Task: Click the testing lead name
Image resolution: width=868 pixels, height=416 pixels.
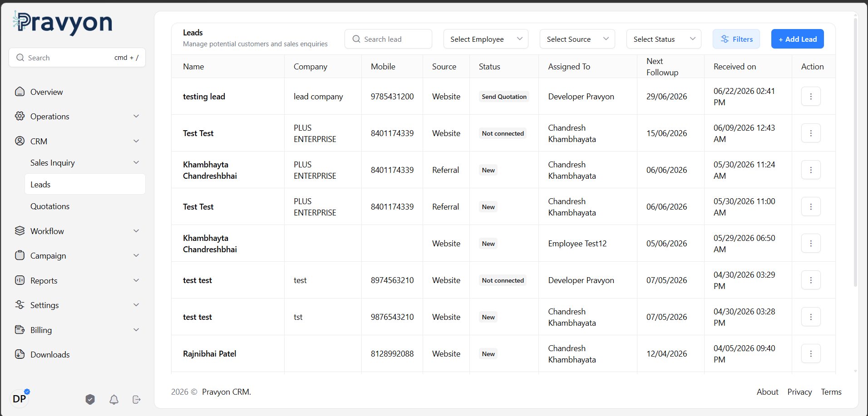Action: click(x=204, y=97)
